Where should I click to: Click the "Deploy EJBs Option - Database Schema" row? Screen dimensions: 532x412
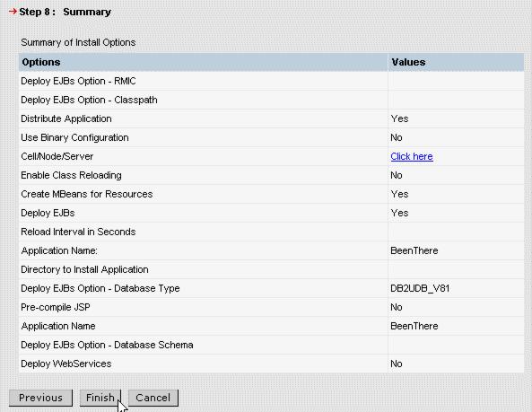pyautogui.click(x=271, y=345)
